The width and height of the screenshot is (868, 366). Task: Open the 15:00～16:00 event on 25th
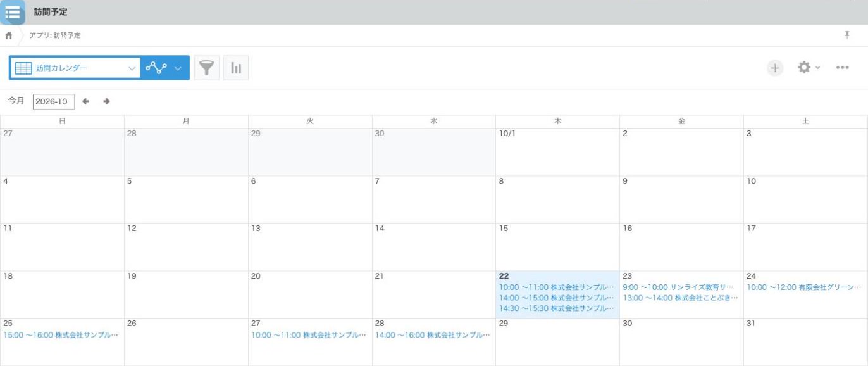coord(61,334)
